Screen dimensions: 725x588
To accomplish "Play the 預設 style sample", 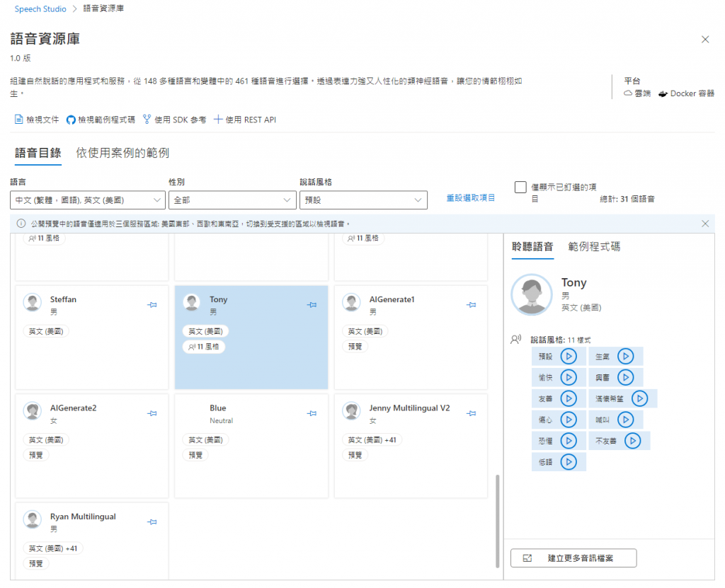I will (569, 357).
